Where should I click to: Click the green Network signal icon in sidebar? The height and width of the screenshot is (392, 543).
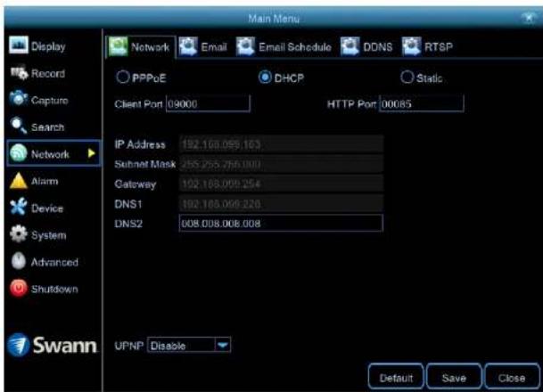[19, 153]
